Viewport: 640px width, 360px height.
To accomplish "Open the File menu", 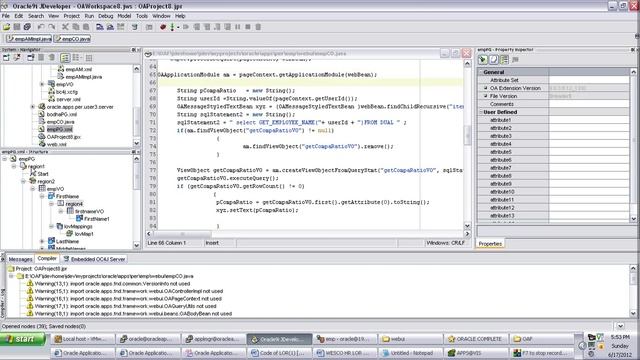I will [6, 16].
